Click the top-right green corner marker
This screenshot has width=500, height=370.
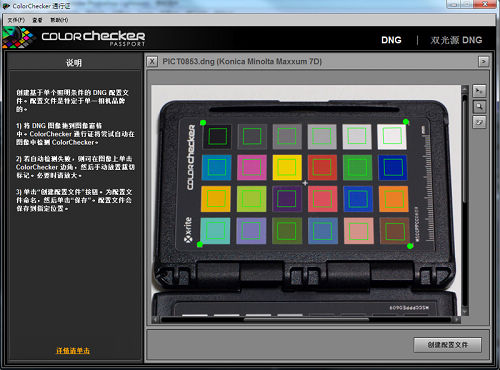coord(406,122)
